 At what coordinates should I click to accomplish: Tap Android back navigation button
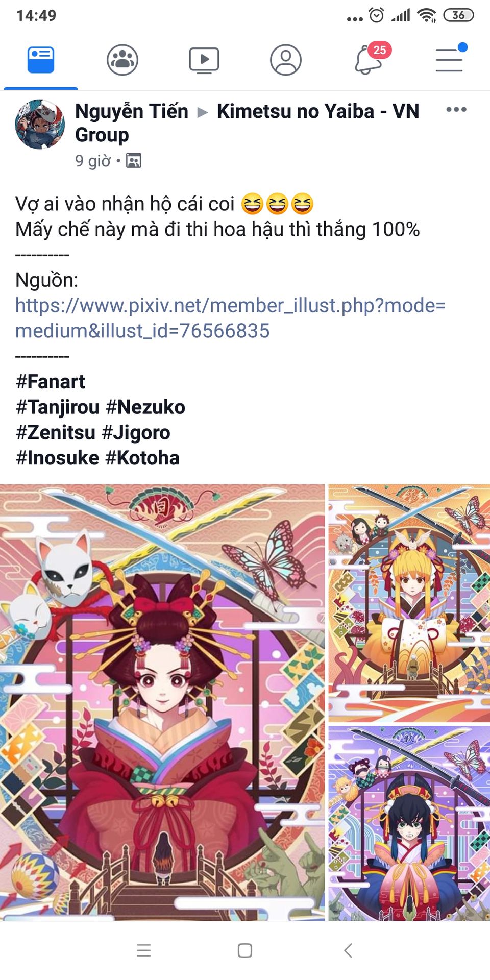pos(348,950)
